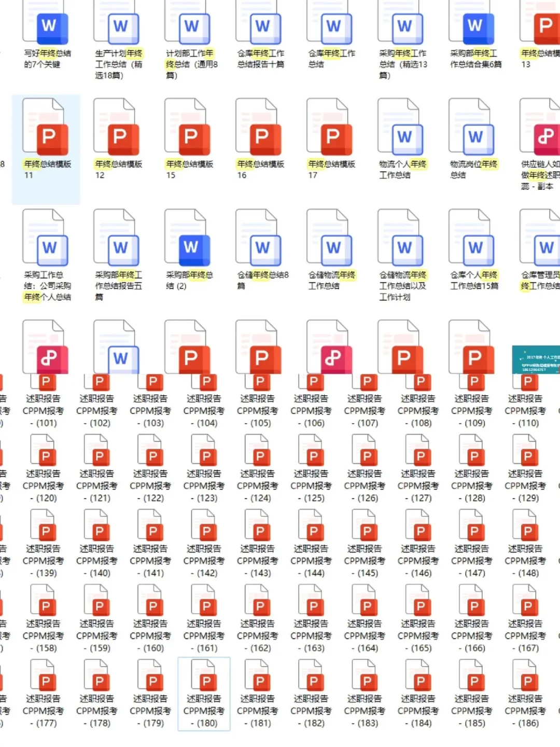The height and width of the screenshot is (747, 560).
Task: Select the PowerPoint icon of 述职报告CPPM报考 - (145)
Action: [365, 525]
